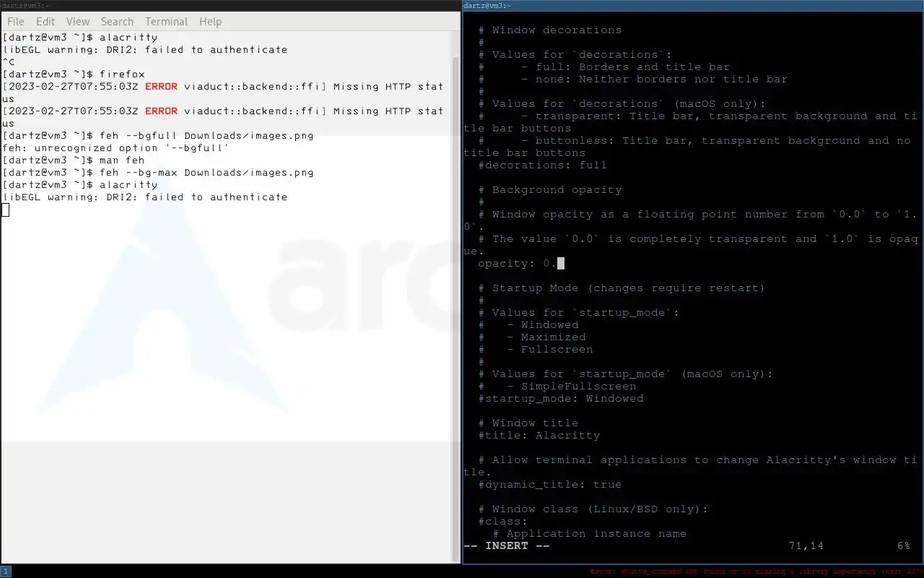This screenshot has height=578, width=924.
Task: Click the "feh: unrecognized option '--bgfull'" line
Action: click(x=115, y=148)
